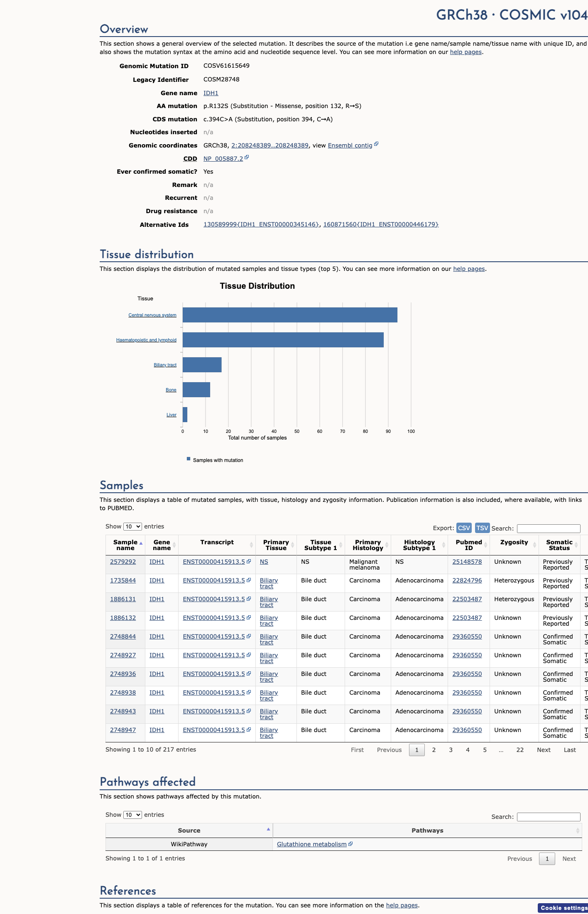Focus the Samples table search field
This screenshot has height=914, width=588.
[549, 528]
